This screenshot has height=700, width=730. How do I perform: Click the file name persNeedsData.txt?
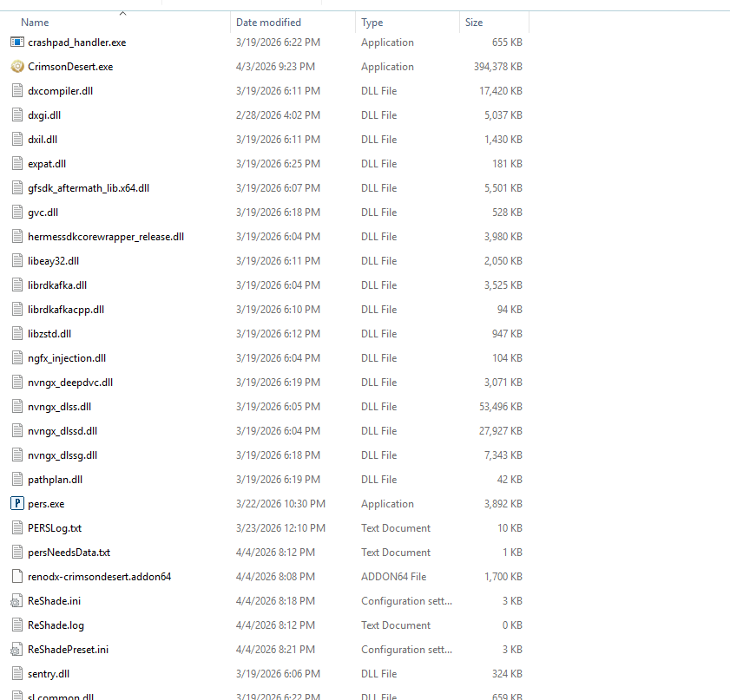coord(69,552)
